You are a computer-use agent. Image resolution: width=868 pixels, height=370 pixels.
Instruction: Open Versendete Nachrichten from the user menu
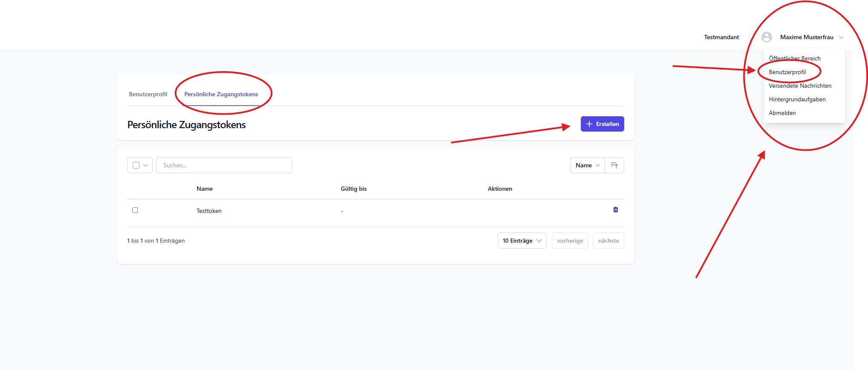[x=800, y=86]
